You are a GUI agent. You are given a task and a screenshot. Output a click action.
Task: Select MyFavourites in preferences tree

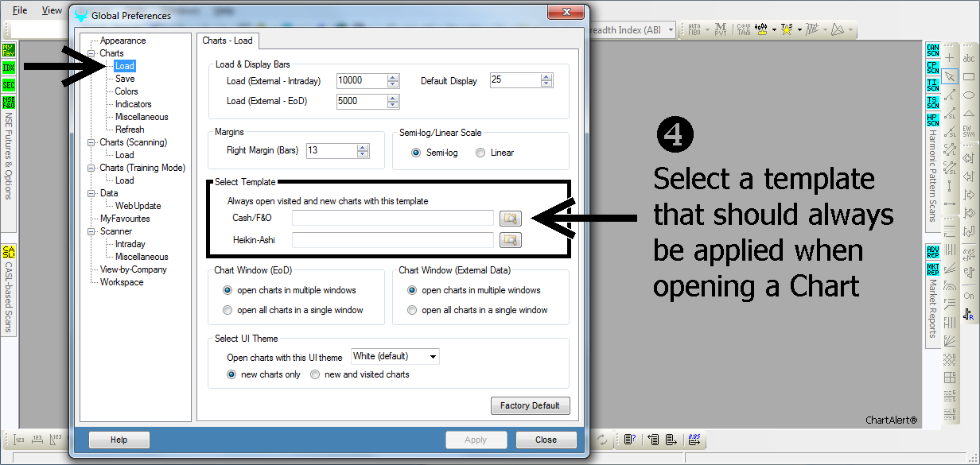125,219
